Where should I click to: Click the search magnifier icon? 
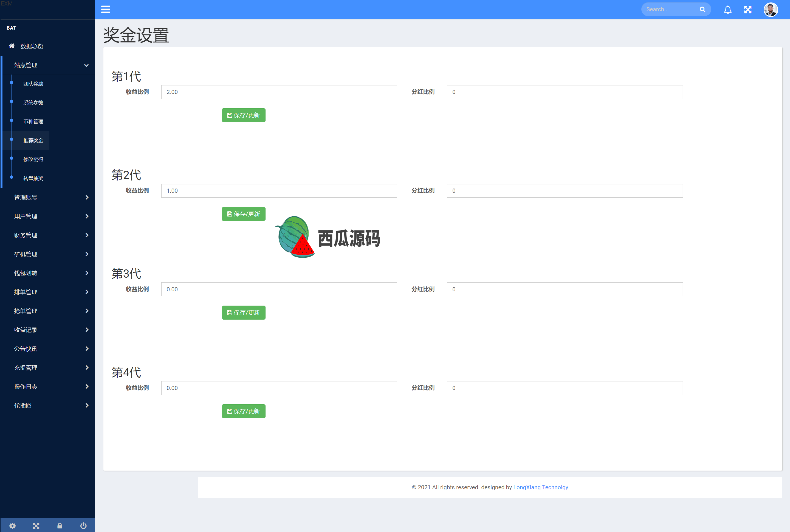pos(702,10)
